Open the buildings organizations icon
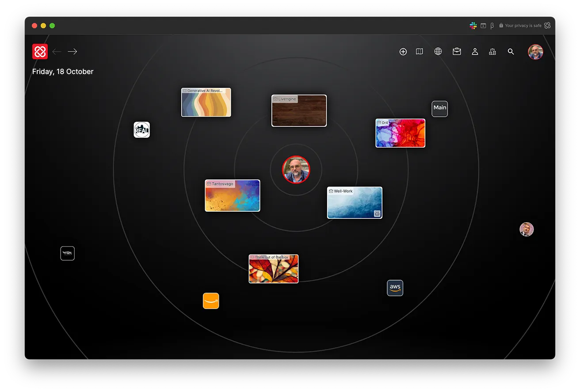 point(492,52)
